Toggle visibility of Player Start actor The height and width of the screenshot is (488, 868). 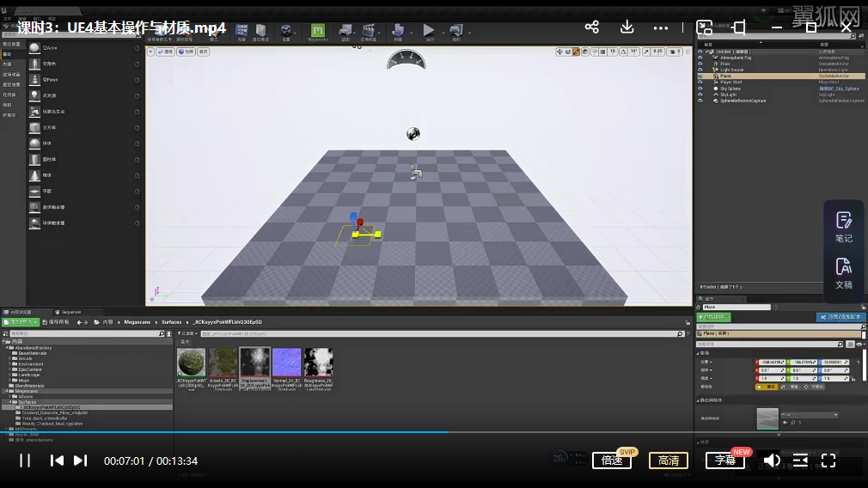pos(700,82)
